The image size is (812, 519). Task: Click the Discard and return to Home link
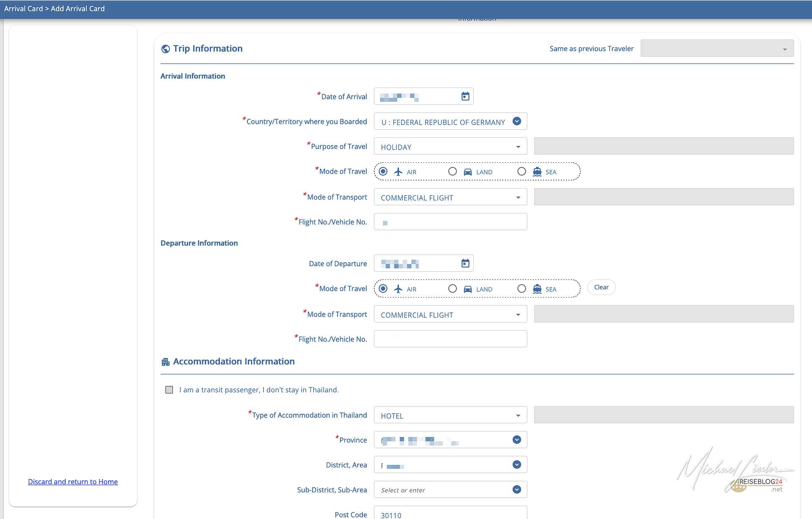coord(73,482)
